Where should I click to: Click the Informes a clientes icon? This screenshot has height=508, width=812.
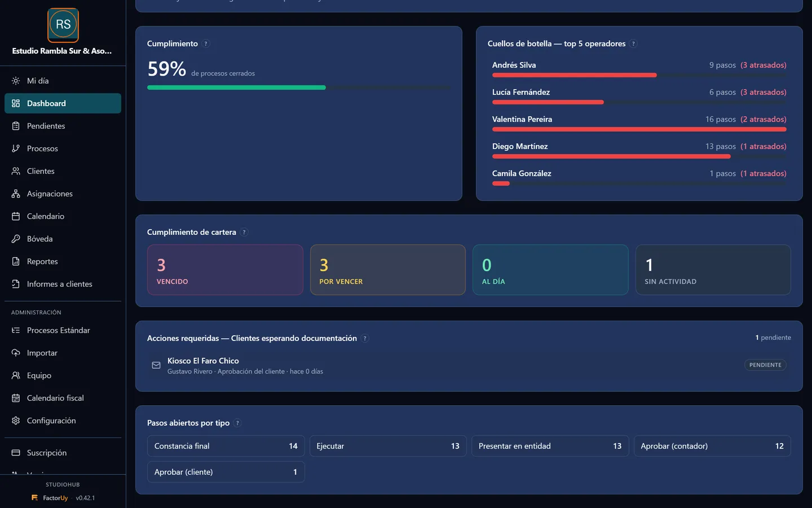16,284
